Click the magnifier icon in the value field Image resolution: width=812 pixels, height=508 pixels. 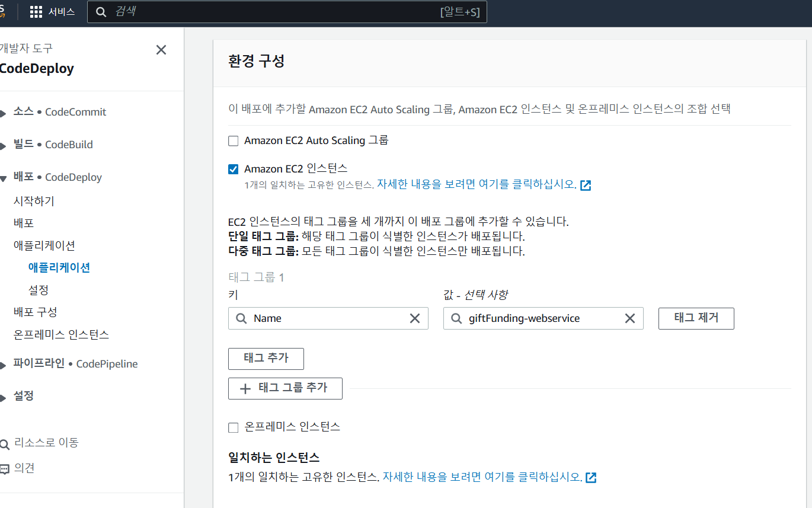click(x=456, y=318)
